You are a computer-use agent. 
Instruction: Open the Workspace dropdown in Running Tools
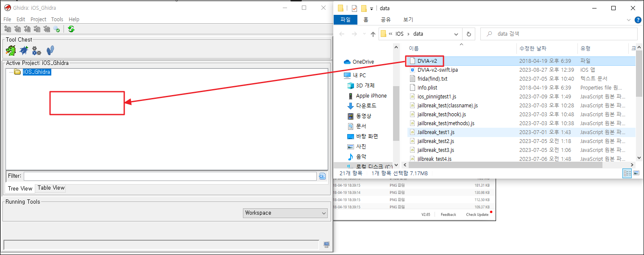286,213
